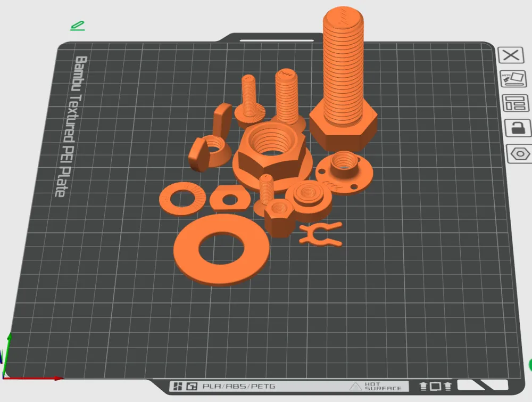This screenshot has width=532, height=402.
Task: Click the green pencil to edit plate name
Action: tap(77, 26)
